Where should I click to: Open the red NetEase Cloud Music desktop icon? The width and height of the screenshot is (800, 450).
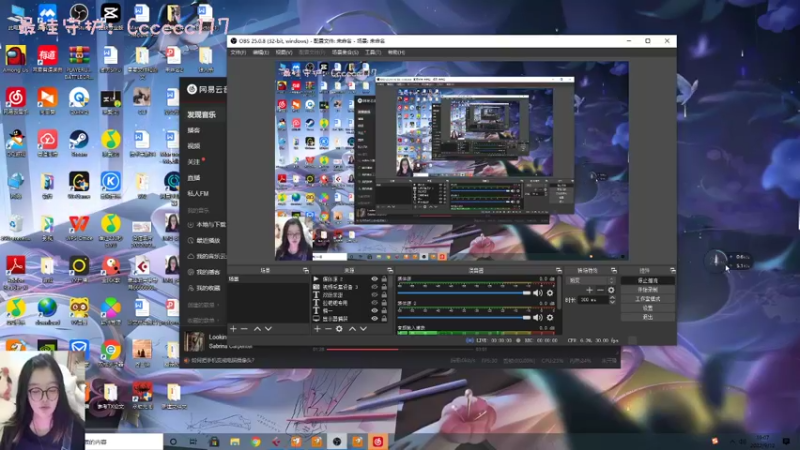pyautogui.click(x=16, y=101)
